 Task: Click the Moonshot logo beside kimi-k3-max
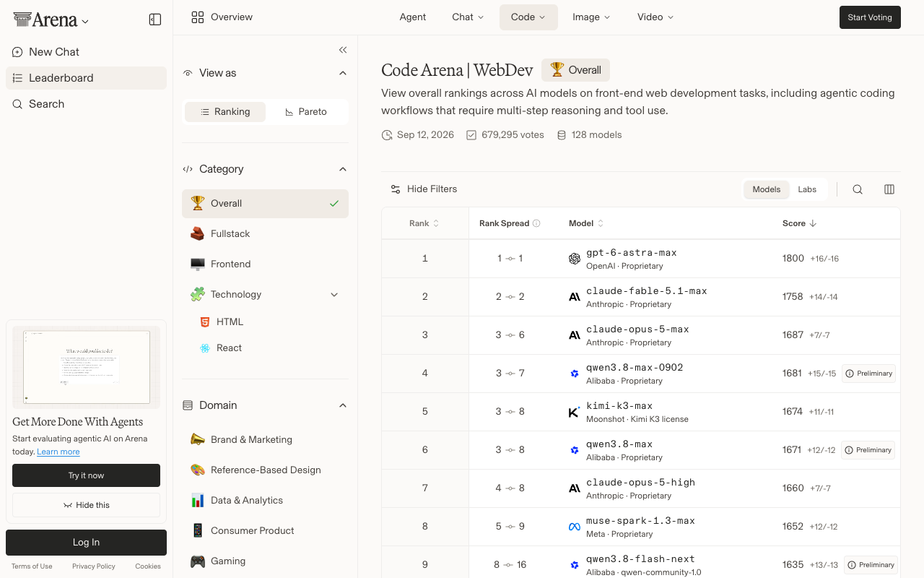click(575, 412)
